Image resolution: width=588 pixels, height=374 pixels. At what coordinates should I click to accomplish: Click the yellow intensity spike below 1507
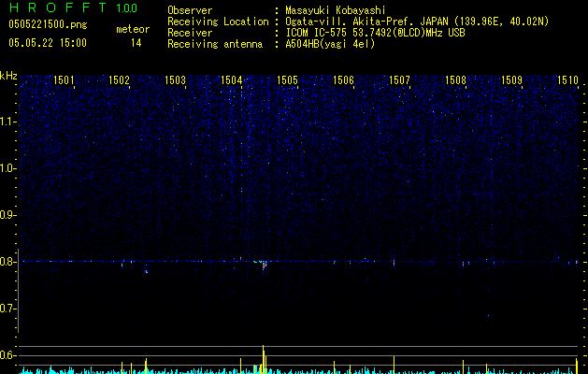point(394,365)
